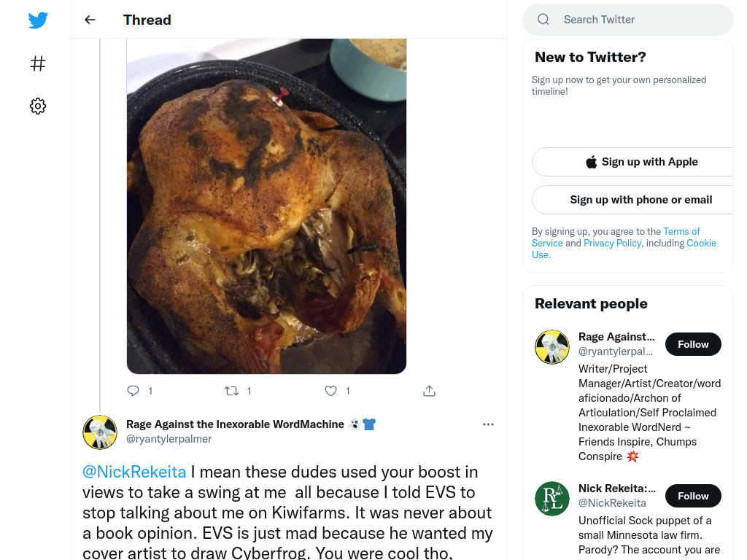Open the Explore hashtag icon
This screenshot has height=560, width=747.
(x=38, y=63)
